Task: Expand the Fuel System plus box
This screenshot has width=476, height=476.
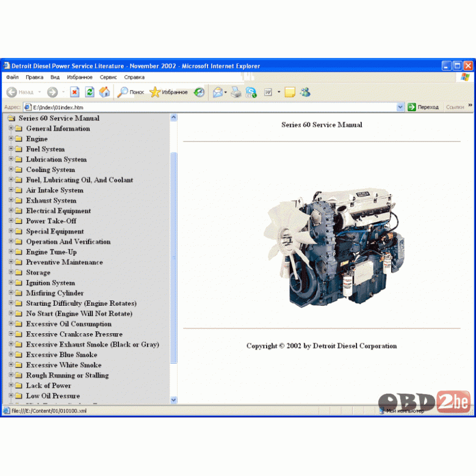Action: pyautogui.click(x=11, y=149)
